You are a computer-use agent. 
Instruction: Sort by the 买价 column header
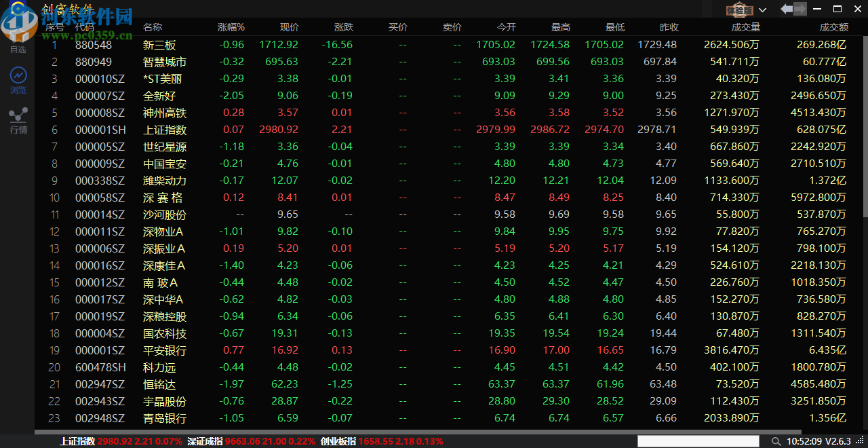(x=397, y=27)
